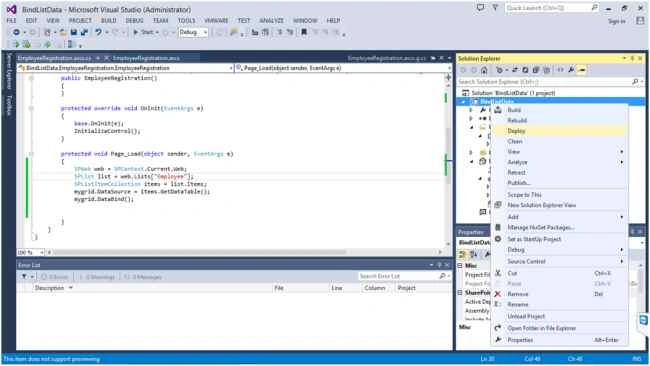Click the Save All toolbar icon
Image resolution: width=650 pixels, height=366 pixels.
click(x=84, y=32)
